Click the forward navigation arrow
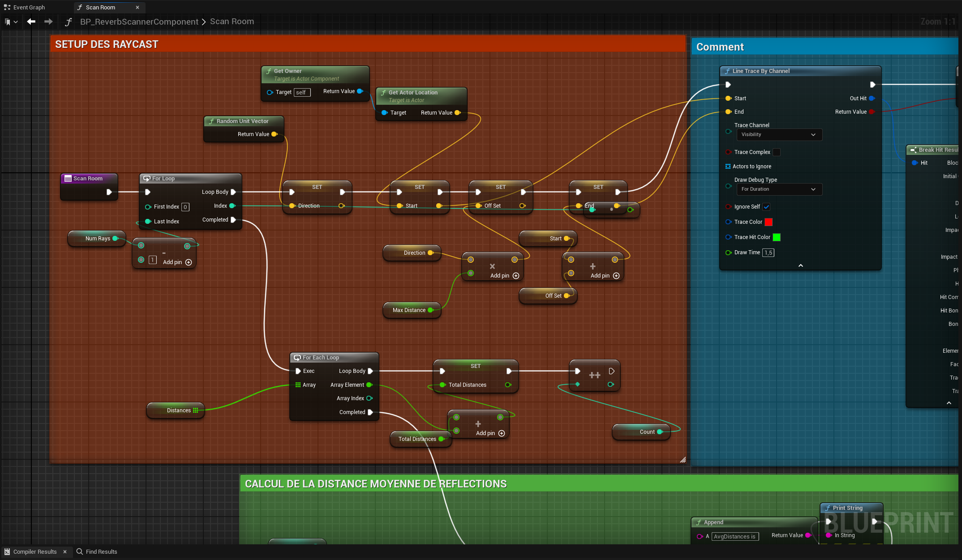 click(48, 21)
